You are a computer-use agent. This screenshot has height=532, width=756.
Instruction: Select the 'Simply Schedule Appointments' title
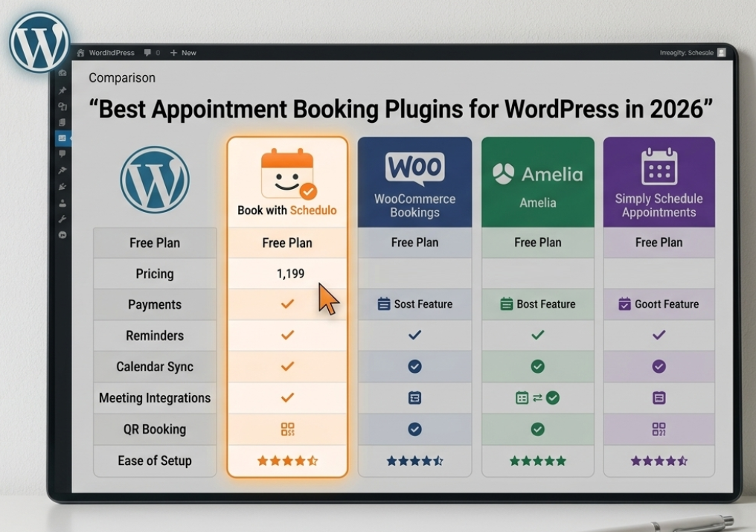pos(659,205)
